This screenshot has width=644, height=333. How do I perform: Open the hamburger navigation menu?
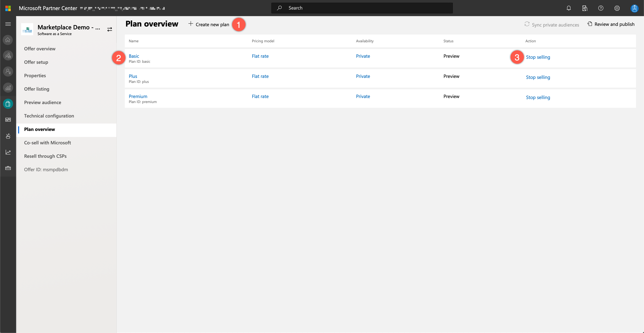click(8, 24)
